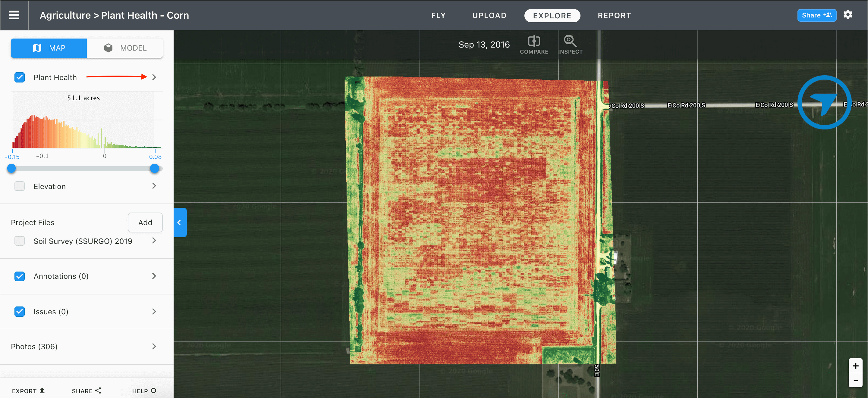
Task: Collapse the sidebar with blue arrow tab
Action: coord(180,222)
